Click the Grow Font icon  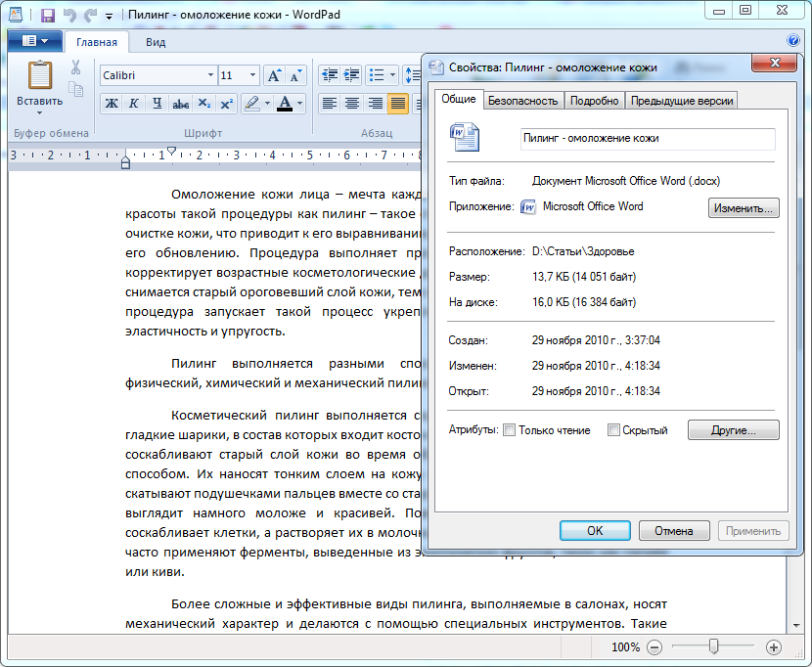(x=274, y=75)
